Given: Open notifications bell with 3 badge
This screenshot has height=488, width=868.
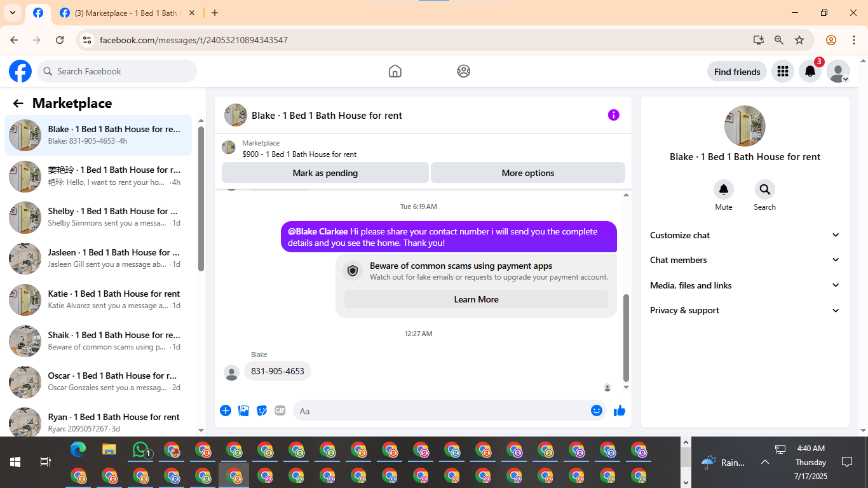Looking at the screenshot, I should pos(810,71).
